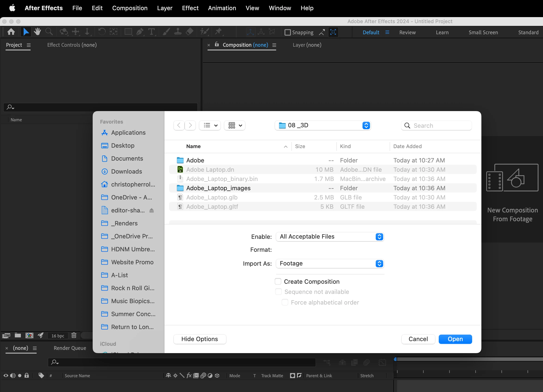Select the Puppet Pin tool

pos(218,31)
